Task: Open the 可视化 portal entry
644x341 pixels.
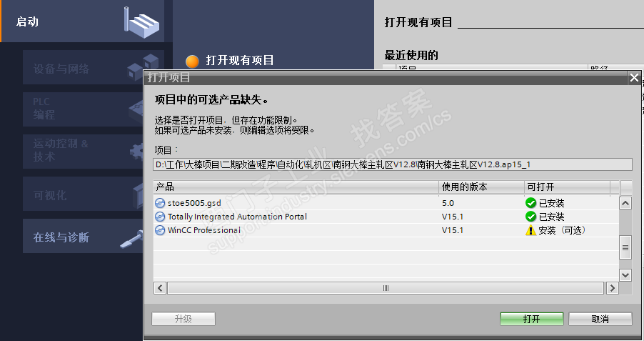Action: point(83,194)
